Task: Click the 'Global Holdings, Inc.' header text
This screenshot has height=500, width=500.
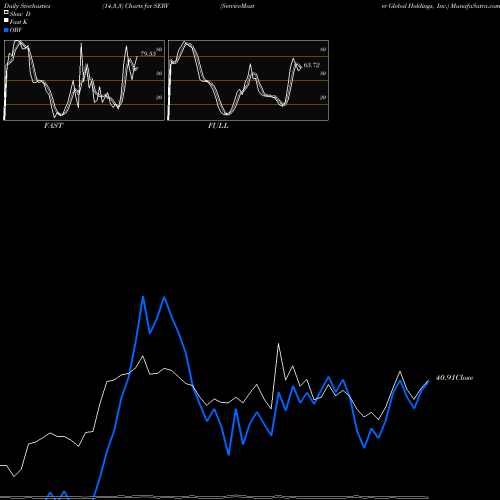Action: 419,6
